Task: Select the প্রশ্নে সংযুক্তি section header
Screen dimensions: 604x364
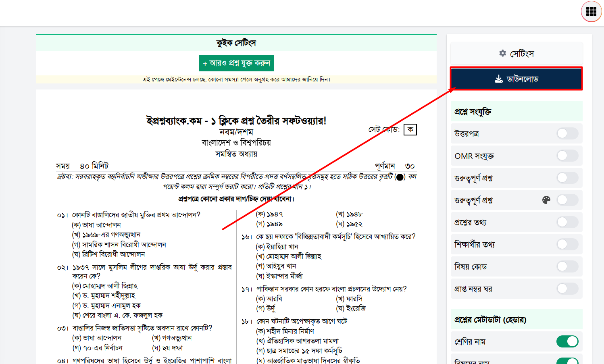Action: pos(517,112)
